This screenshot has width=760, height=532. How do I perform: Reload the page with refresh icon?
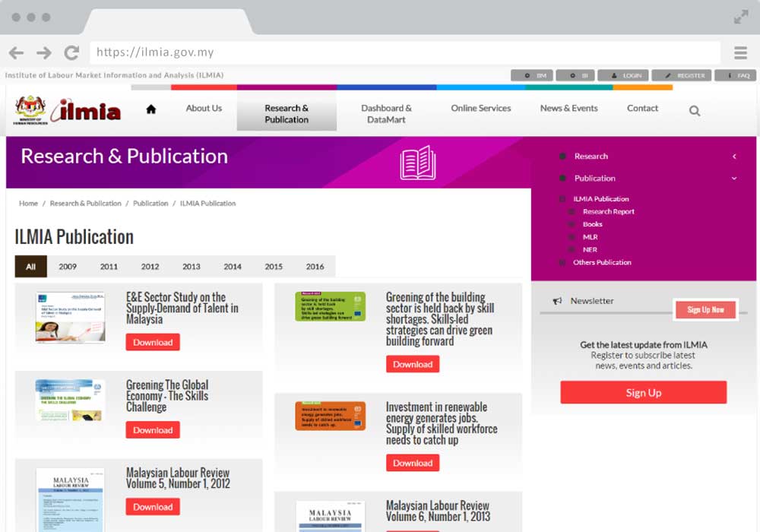click(x=71, y=52)
